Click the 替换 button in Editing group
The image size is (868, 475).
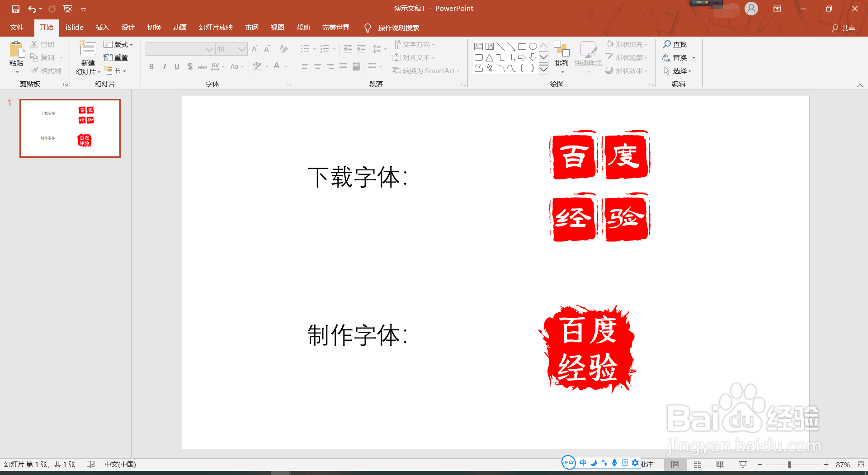(x=680, y=57)
